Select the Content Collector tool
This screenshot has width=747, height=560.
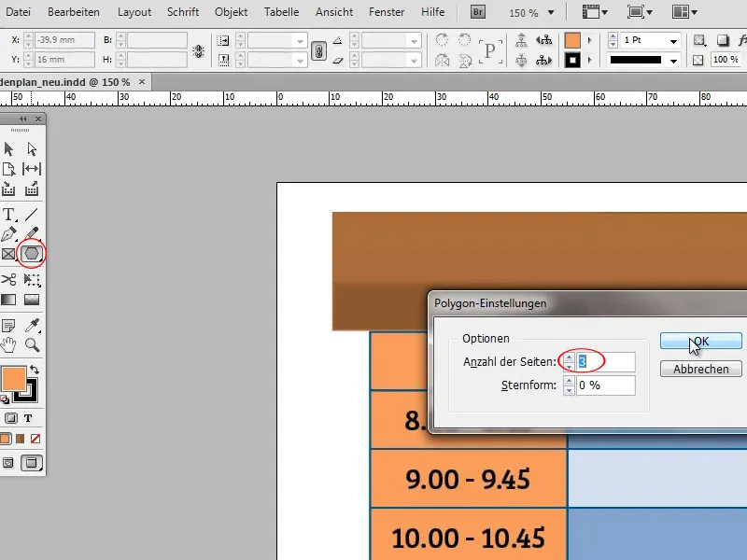pos(8,189)
